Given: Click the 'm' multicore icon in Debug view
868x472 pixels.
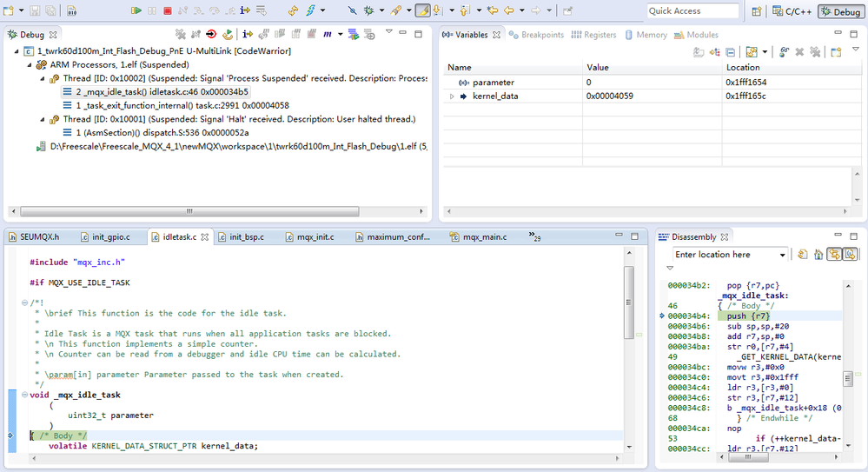Looking at the screenshot, I should 328,35.
